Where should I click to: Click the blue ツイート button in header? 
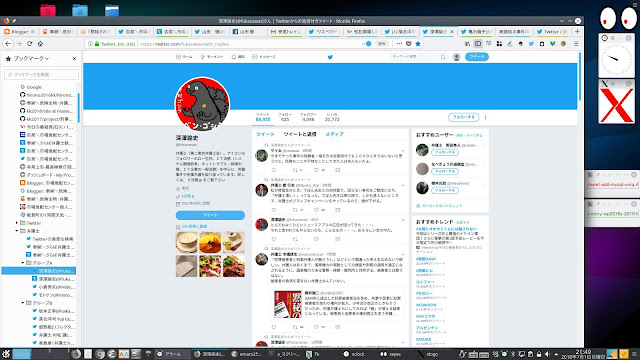pos(477,57)
